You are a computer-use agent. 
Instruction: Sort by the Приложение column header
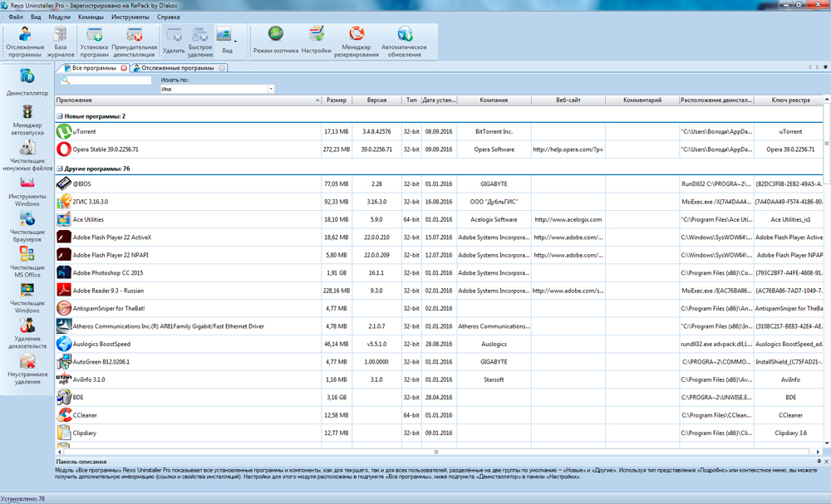188,100
